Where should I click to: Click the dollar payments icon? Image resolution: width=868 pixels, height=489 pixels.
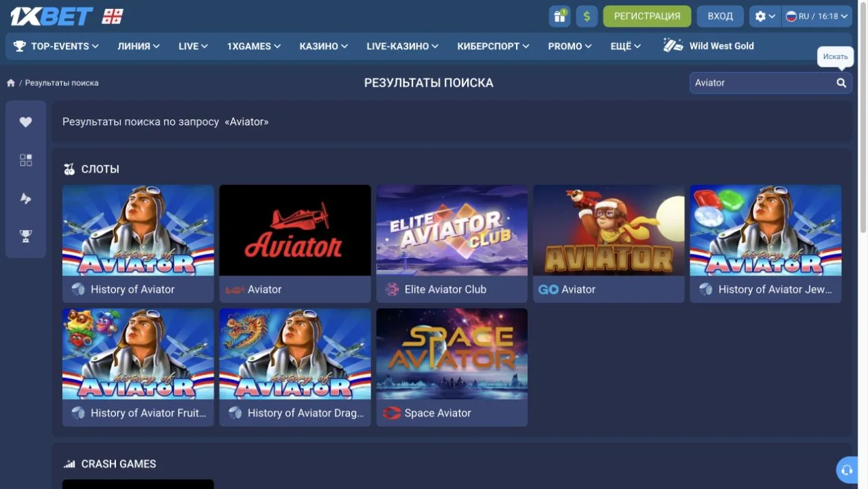pyautogui.click(x=587, y=16)
